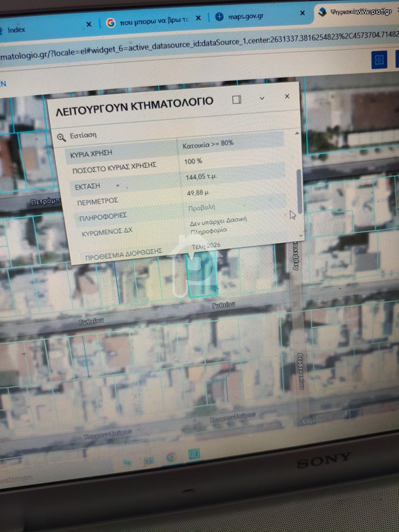Click the 'ΠΕΡΙΜΕΤΡΟΣ' row label
399x532 pixels.
click(98, 202)
